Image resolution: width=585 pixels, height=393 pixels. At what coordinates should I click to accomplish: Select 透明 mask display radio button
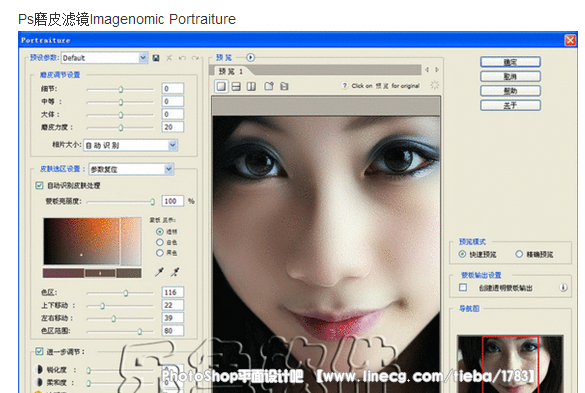(x=160, y=232)
